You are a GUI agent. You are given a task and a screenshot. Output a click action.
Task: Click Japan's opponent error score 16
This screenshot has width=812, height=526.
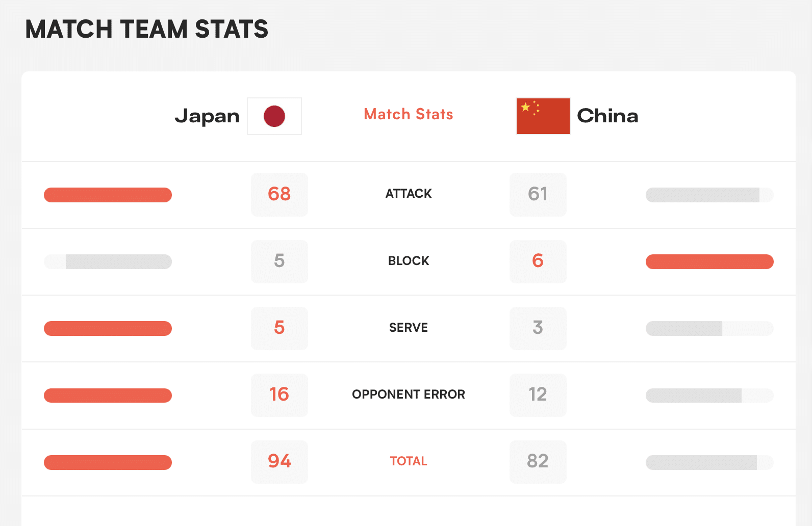pos(280,394)
